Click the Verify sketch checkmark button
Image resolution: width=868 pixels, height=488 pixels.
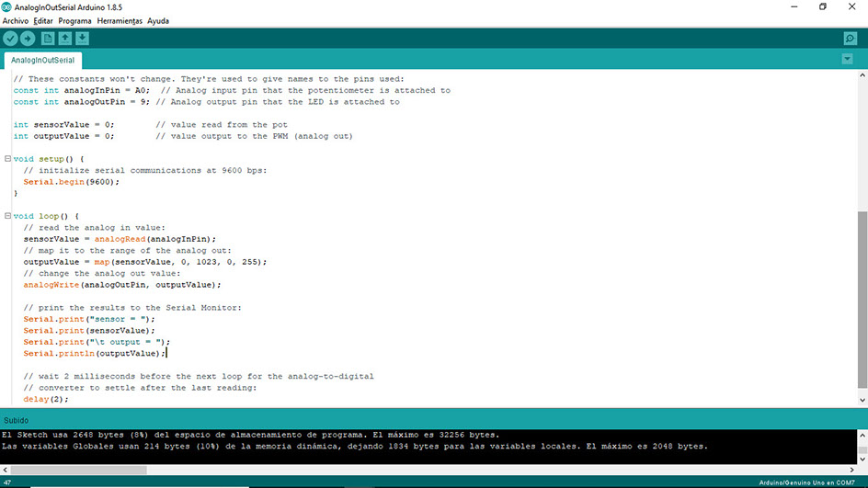coord(10,39)
